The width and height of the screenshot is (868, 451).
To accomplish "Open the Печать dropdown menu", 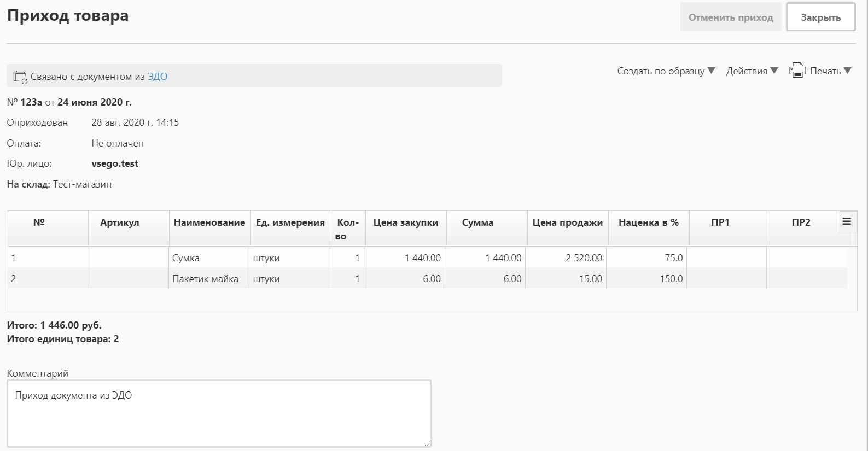I will click(830, 71).
